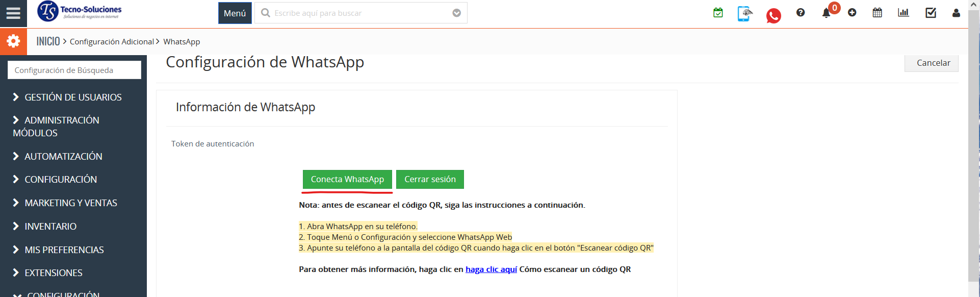Click the plus quick-create icon

click(852, 13)
